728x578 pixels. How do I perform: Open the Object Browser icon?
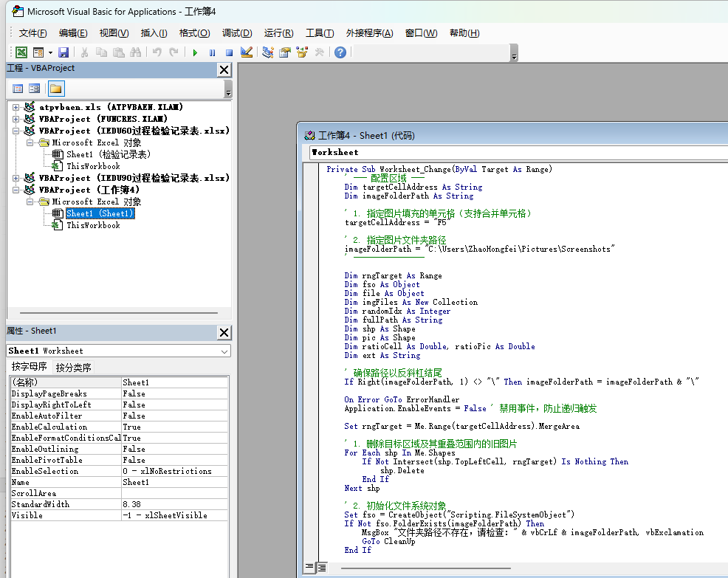[301, 52]
